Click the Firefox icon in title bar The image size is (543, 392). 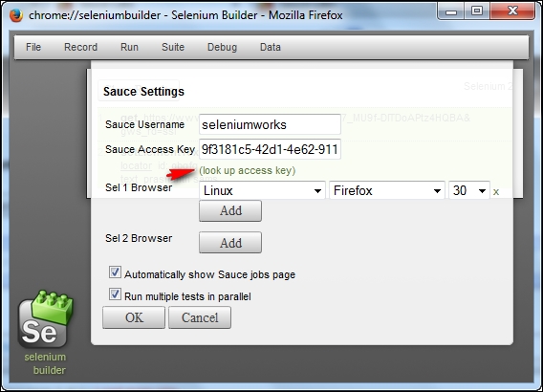[16, 15]
